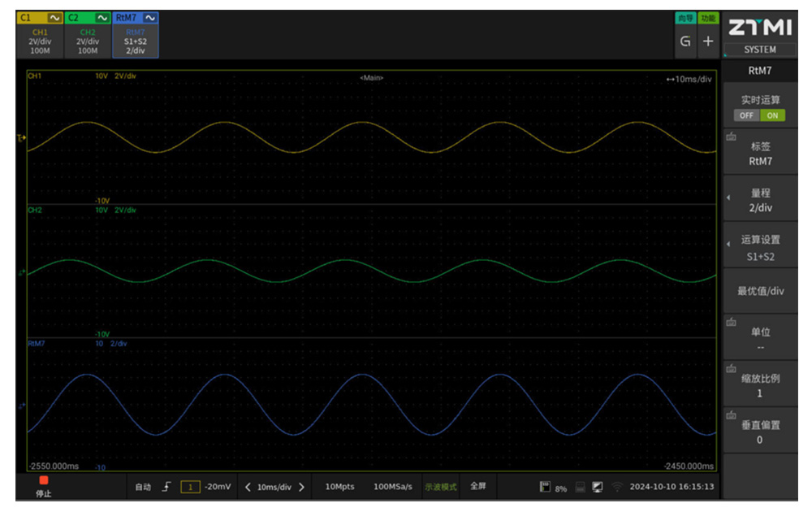Open the 10Mpts memory depth setting

coord(339,487)
